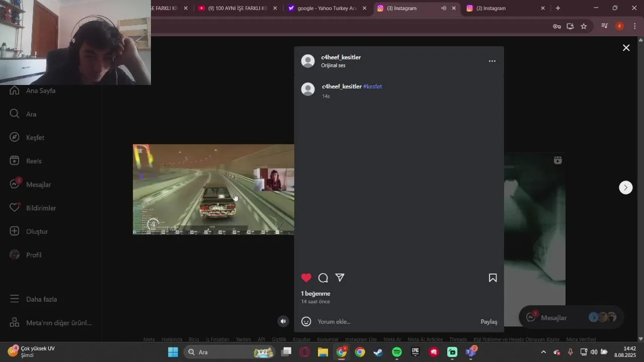This screenshot has width=644, height=362.
Task: Open Microsoft Teams from taskbar
Action: click(x=471, y=352)
